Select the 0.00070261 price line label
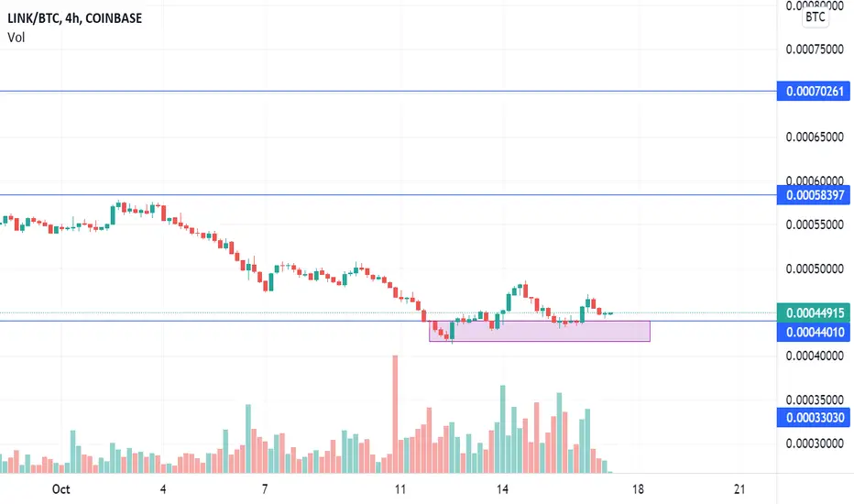 tap(814, 91)
